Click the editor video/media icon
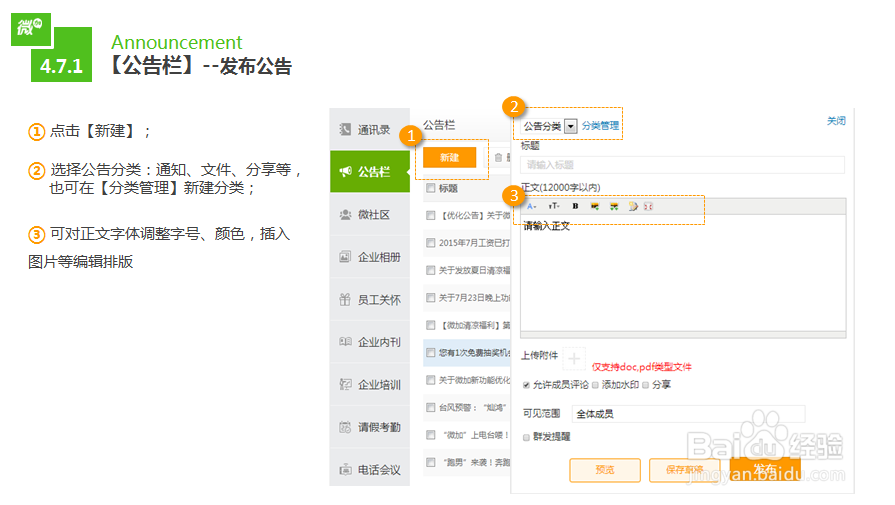The width and height of the screenshot is (895, 505). [x=633, y=207]
